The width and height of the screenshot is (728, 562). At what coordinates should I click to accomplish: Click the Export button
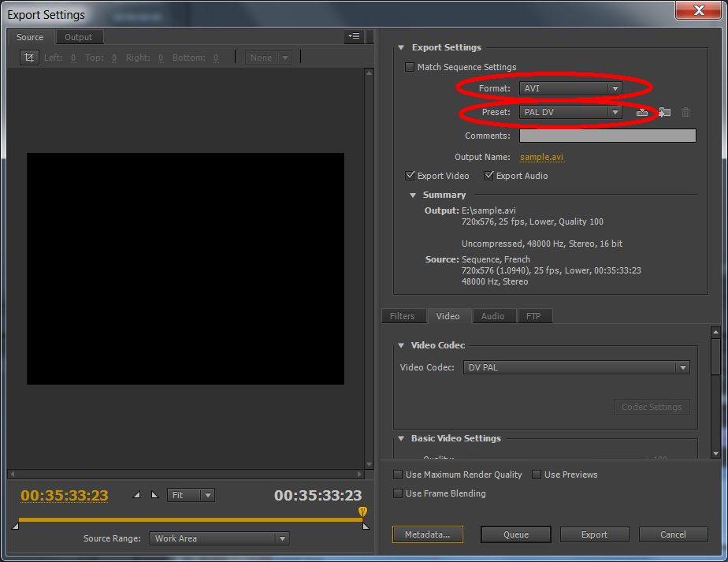click(x=594, y=534)
